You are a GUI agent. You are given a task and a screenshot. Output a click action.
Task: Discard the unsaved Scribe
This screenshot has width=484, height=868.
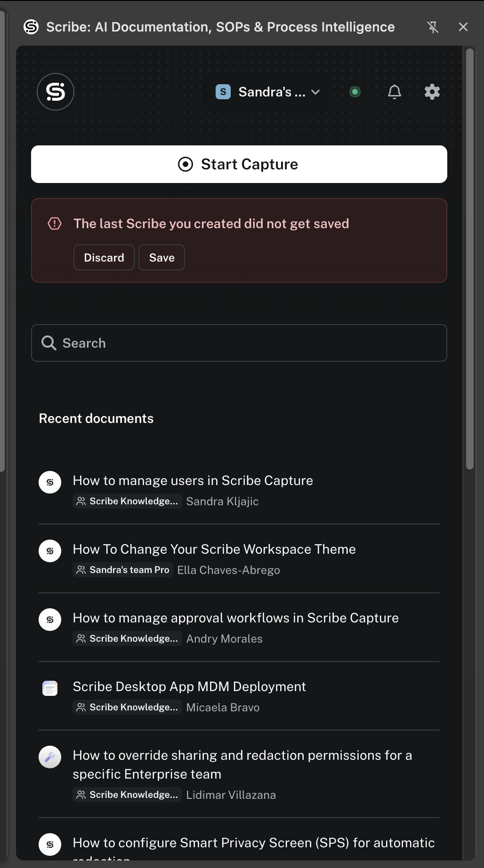[104, 257]
